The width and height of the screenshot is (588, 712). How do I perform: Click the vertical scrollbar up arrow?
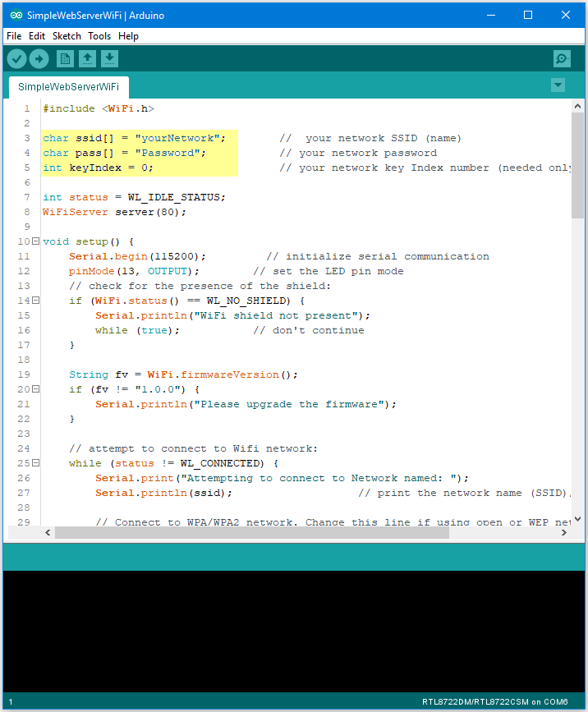tap(577, 106)
